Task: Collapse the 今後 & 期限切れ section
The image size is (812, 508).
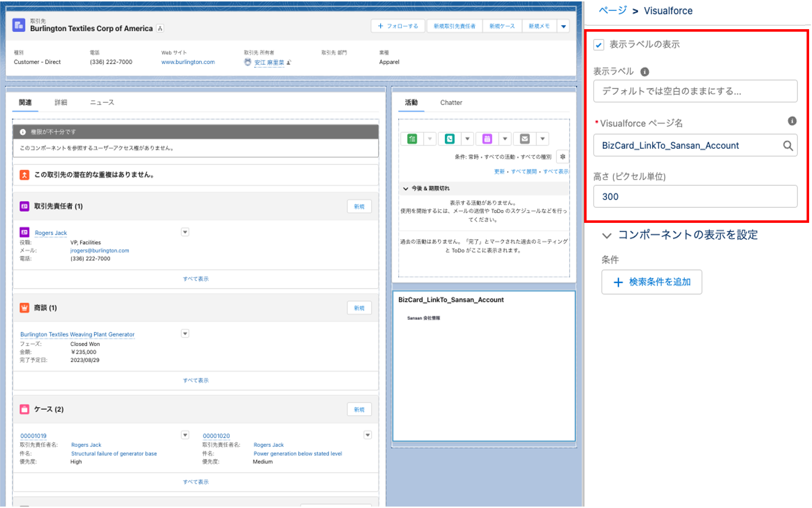Action: 406,188
